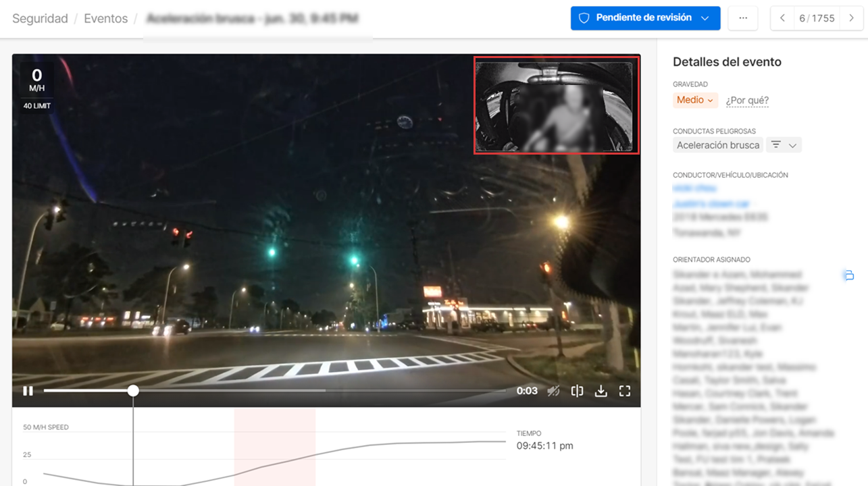Click the red highlighted event region on speed graph
Screen dimensions: 868x486
click(x=275, y=446)
